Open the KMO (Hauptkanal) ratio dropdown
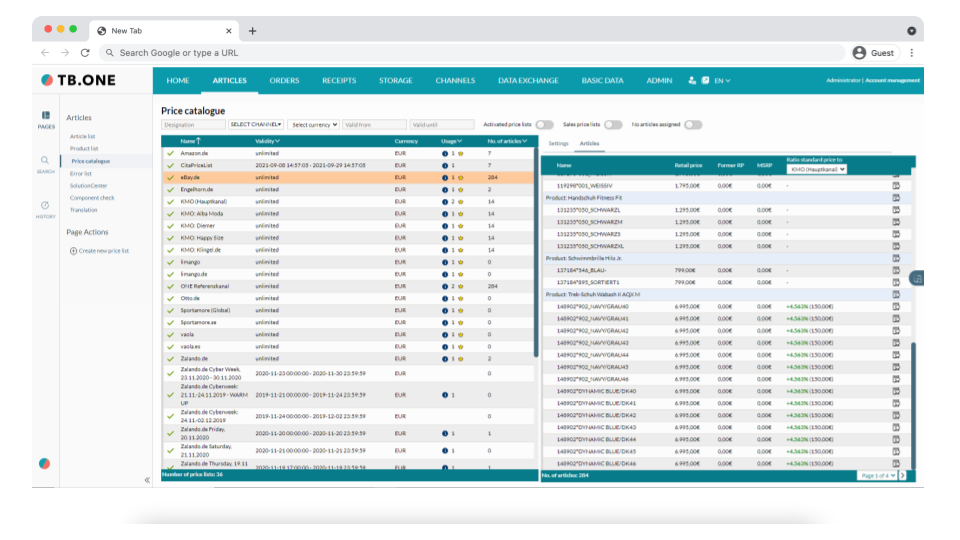Image resolution: width=960 pixels, height=540 pixels. coord(817,169)
